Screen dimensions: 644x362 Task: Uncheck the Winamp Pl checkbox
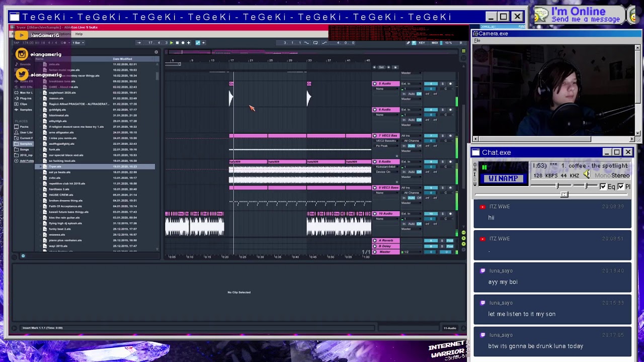(620, 187)
